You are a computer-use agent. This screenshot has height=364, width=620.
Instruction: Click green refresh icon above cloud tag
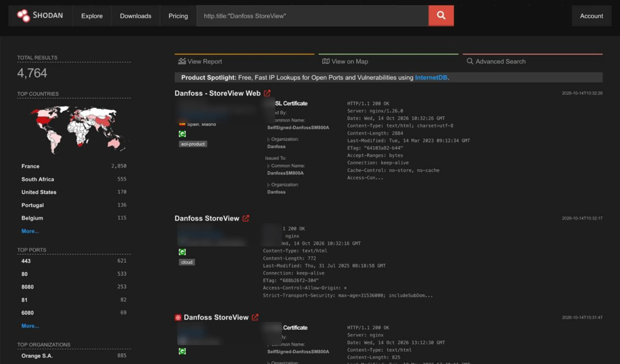point(182,252)
